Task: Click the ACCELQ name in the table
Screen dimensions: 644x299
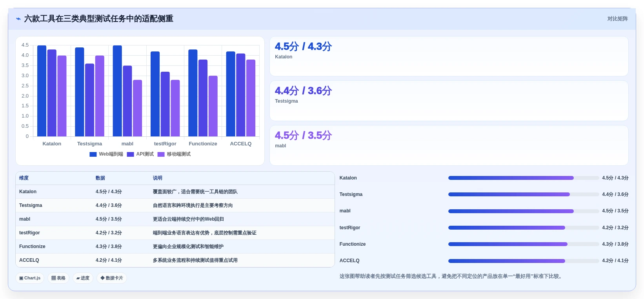Action: point(29,260)
